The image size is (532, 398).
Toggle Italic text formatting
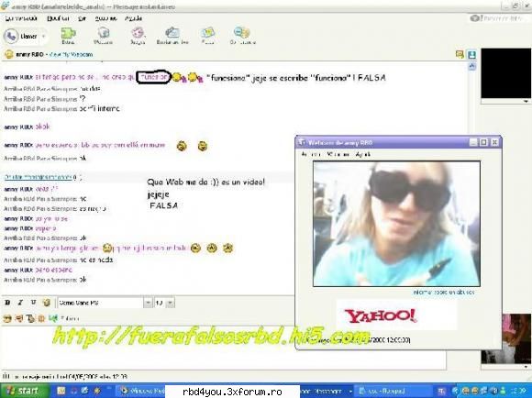click(x=20, y=303)
